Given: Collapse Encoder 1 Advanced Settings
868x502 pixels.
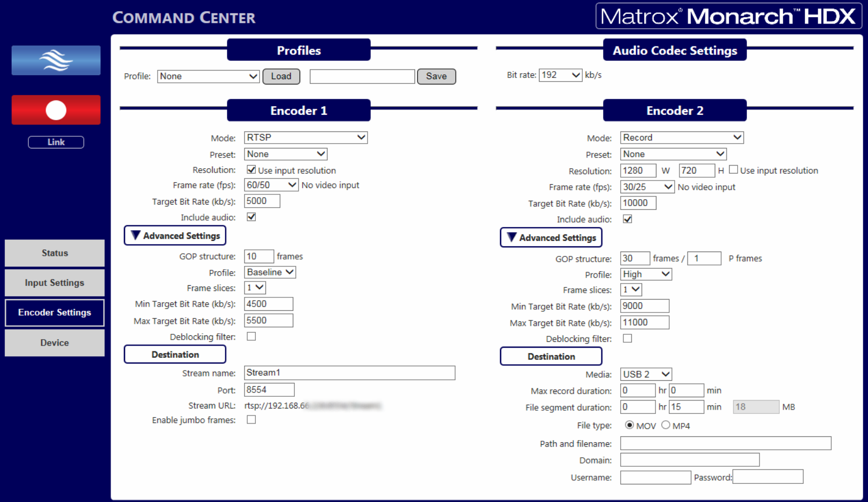Looking at the screenshot, I should pyautogui.click(x=175, y=236).
